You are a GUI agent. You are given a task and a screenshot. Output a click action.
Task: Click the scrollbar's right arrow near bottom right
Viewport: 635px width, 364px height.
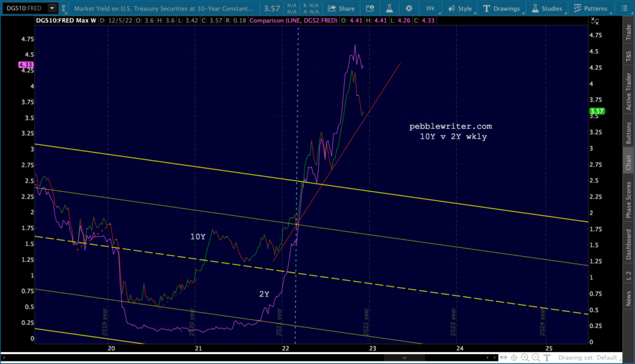coord(495,358)
